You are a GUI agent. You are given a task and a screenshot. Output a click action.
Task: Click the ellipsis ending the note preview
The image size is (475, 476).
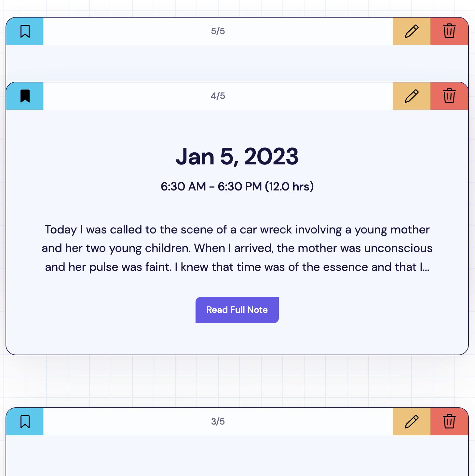point(426,267)
